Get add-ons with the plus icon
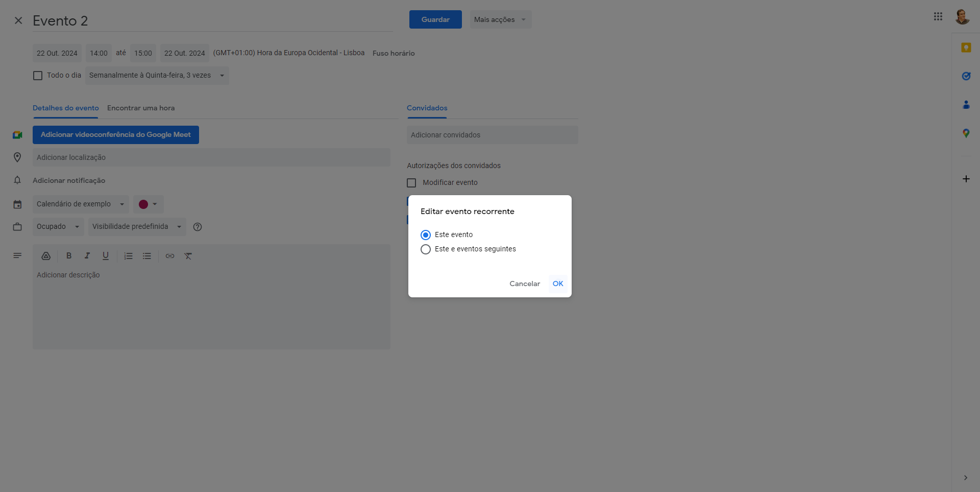This screenshot has height=492, width=980. (x=966, y=179)
